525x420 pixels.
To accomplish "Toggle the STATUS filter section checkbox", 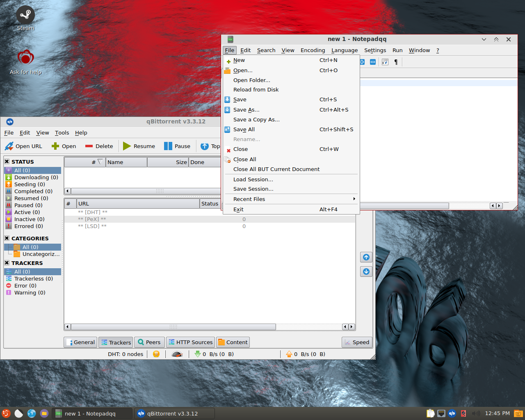I will tap(7, 161).
